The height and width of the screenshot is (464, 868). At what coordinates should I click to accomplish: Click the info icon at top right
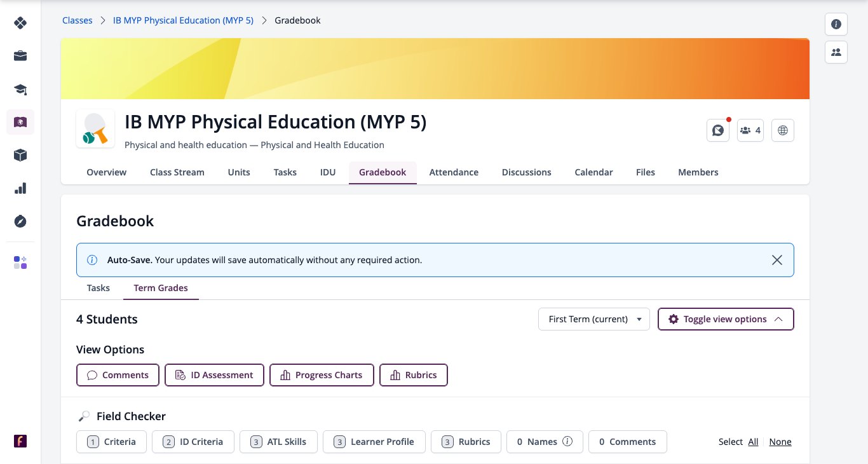click(x=836, y=24)
